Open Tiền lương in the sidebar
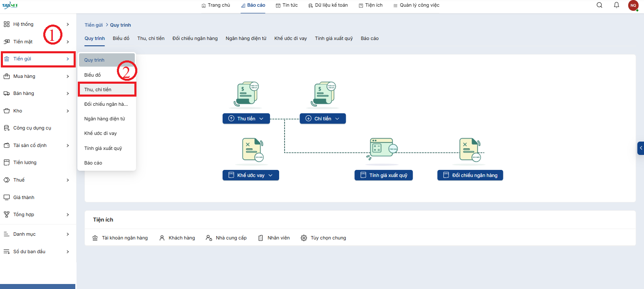This screenshot has height=289, width=644. click(x=25, y=162)
